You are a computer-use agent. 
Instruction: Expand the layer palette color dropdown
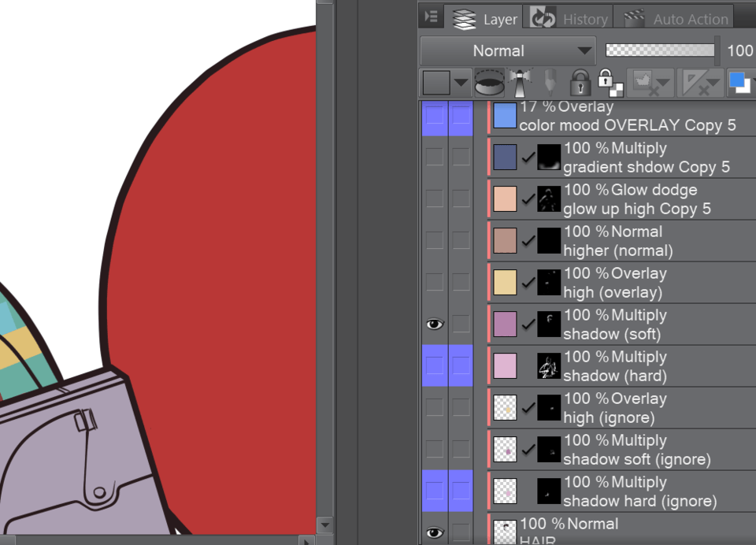(461, 82)
